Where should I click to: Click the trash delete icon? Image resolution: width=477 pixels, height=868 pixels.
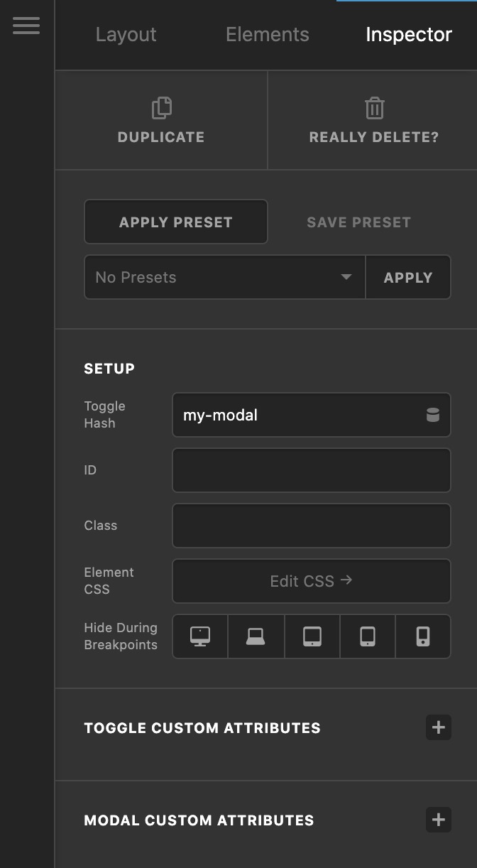[374, 108]
